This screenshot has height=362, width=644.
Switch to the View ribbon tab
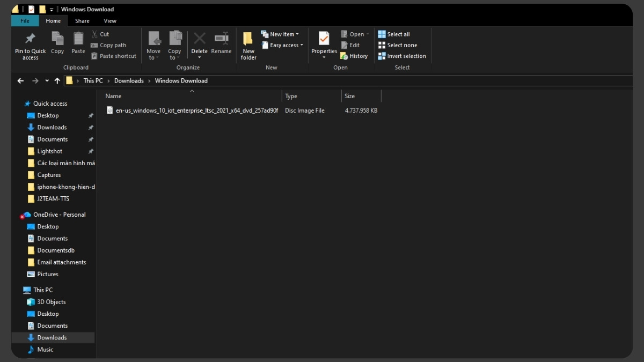click(110, 21)
